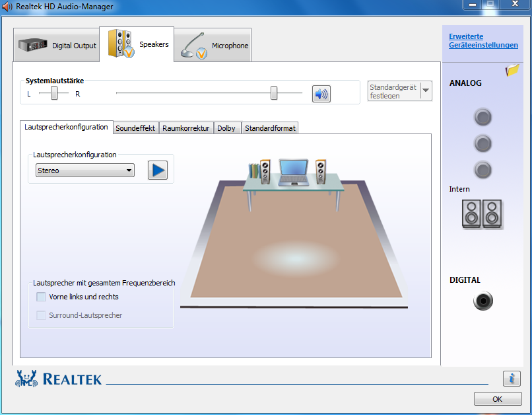Click the DIGITAL output connector icon
The height and width of the screenshot is (415, 532).
click(x=482, y=301)
